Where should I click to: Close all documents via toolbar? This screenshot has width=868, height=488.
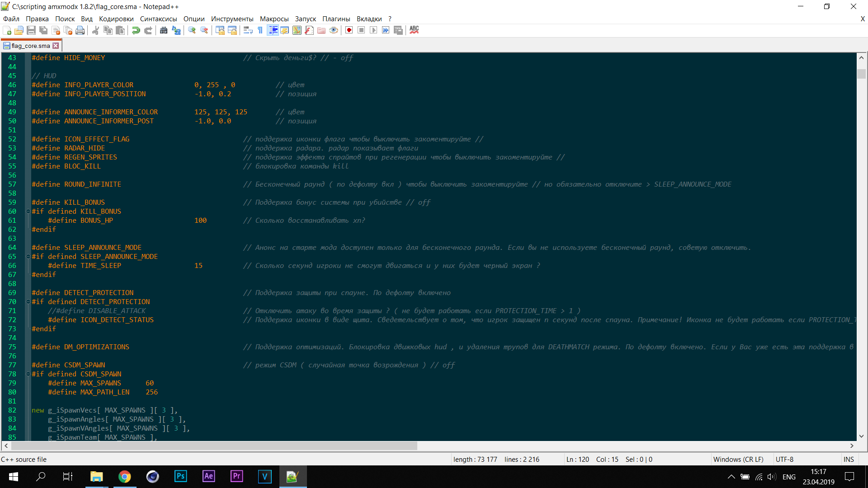[68, 30]
